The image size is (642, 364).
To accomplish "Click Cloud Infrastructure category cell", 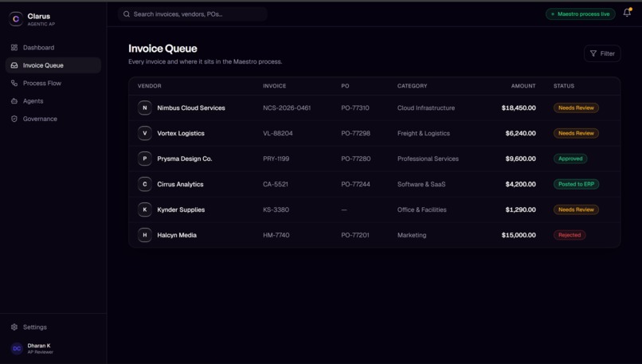I will coord(426,108).
